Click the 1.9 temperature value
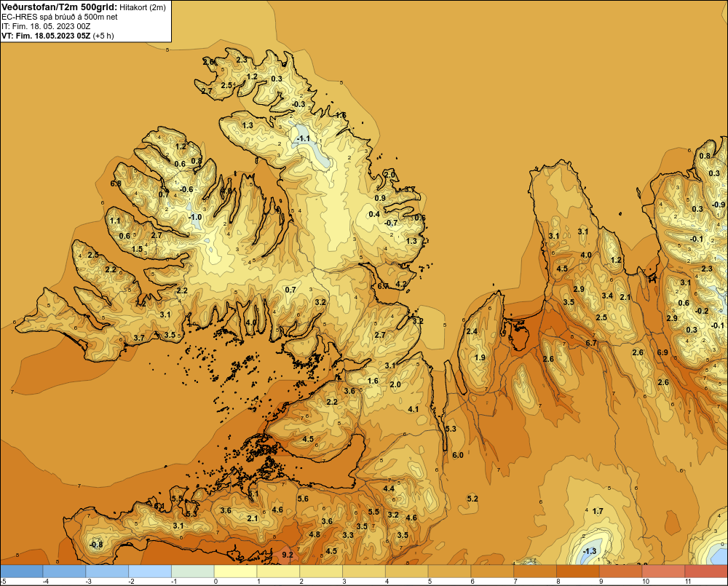Viewport: 728px width, 586px height. (x=480, y=357)
